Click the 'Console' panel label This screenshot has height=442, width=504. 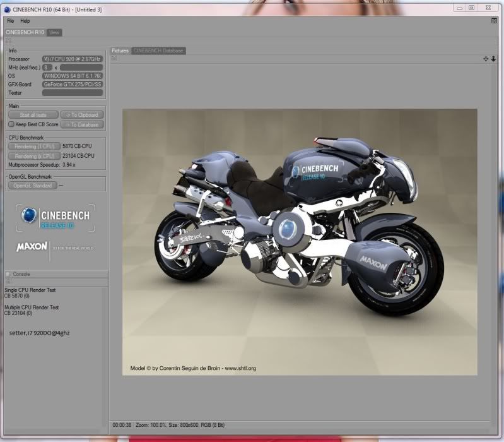(21, 274)
